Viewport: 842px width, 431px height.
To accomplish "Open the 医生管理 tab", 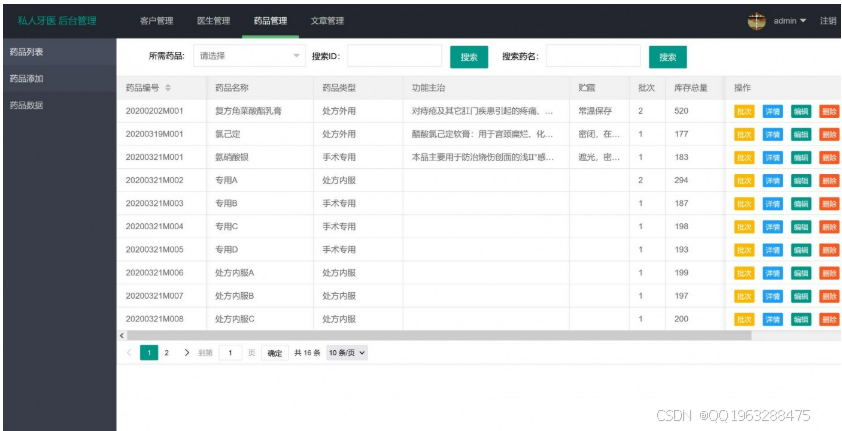I will click(x=213, y=21).
